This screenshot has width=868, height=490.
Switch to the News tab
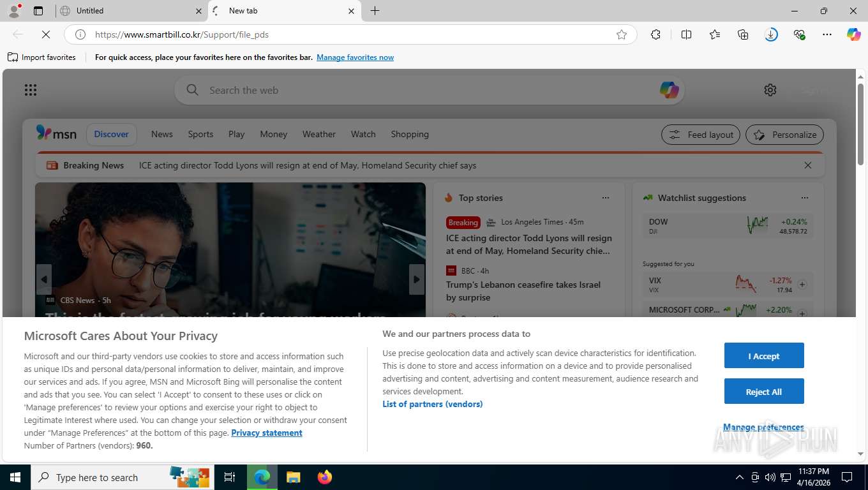[161, 134]
